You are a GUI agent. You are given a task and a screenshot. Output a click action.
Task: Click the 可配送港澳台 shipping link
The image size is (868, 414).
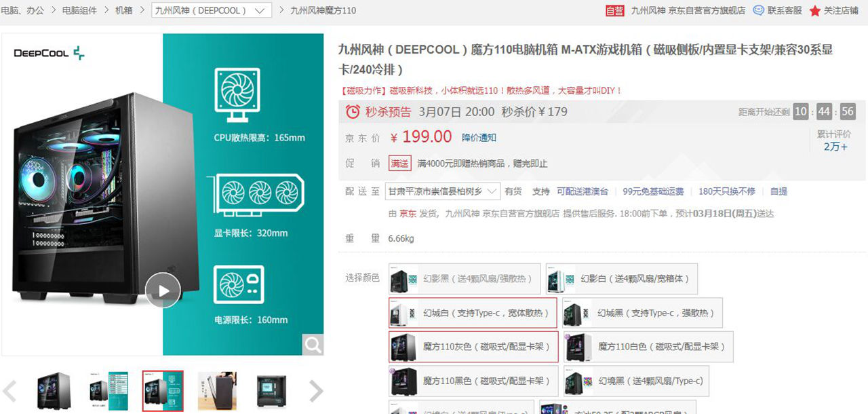click(x=581, y=191)
